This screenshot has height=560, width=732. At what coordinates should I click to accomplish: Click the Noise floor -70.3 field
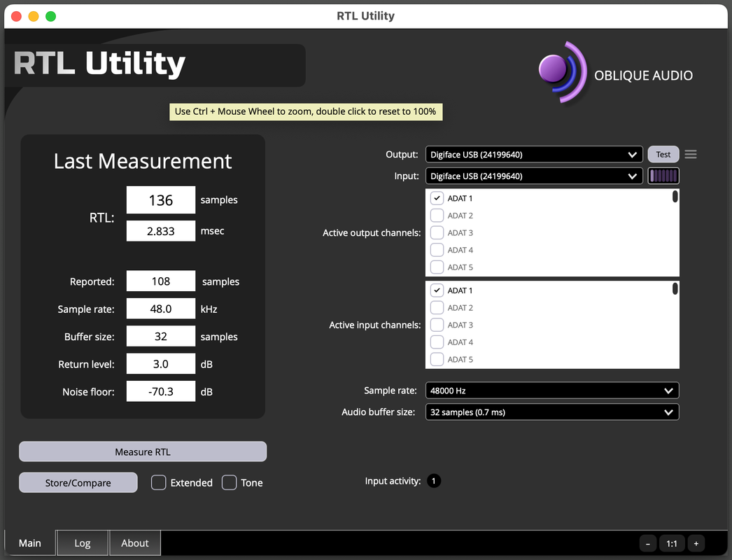click(x=161, y=391)
